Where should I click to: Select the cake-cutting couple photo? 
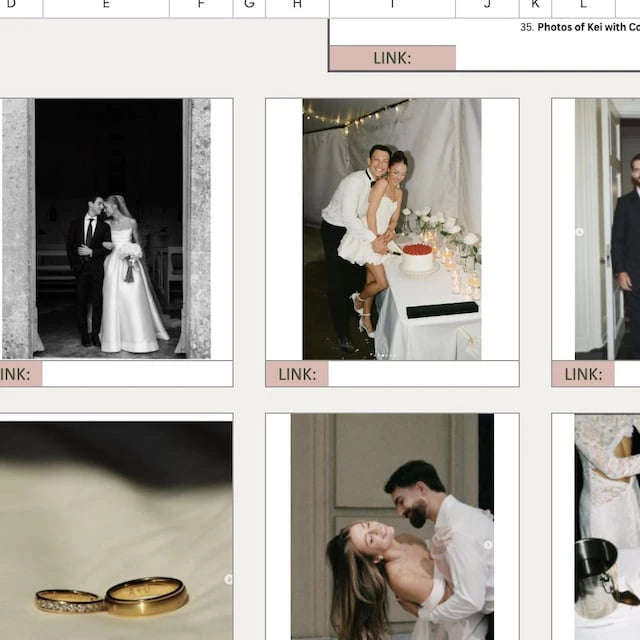(392, 229)
